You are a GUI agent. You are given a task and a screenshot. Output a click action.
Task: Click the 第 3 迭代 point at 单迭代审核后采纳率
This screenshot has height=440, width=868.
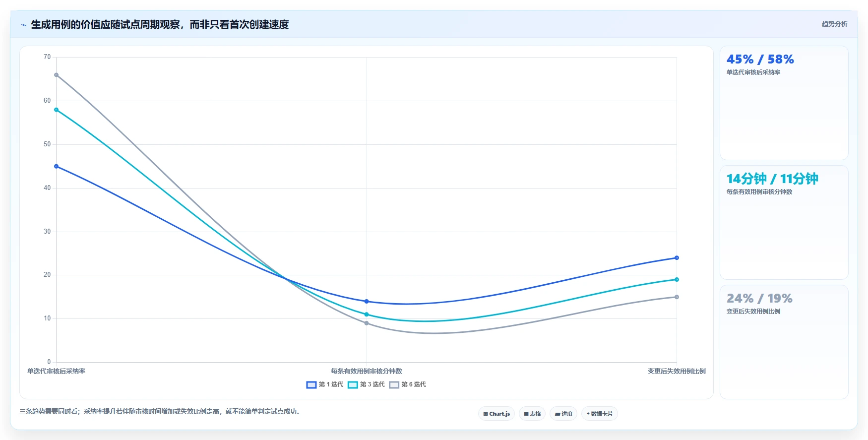(x=57, y=110)
